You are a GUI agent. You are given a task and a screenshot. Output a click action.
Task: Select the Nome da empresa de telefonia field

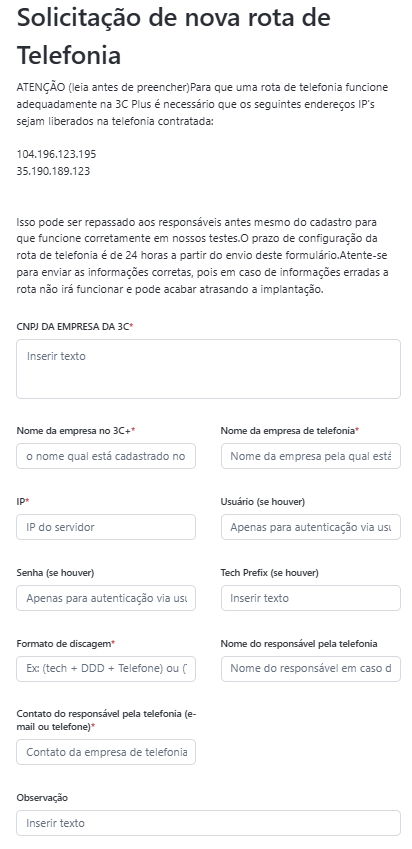pyautogui.click(x=311, y=456)
